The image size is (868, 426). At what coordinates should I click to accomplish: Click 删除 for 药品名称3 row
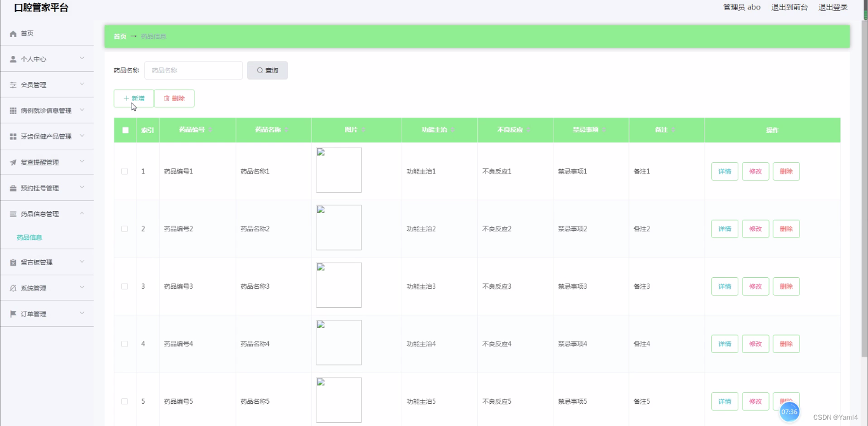tap(786, 286)
